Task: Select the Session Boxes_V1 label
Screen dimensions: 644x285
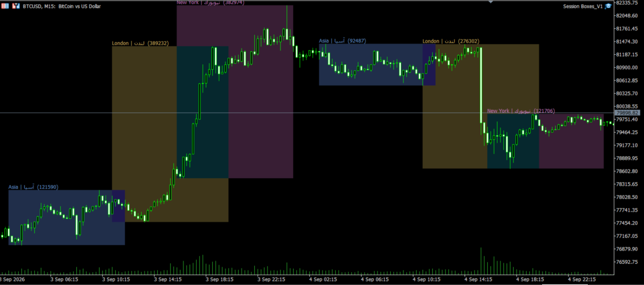Action: point(583,6)
